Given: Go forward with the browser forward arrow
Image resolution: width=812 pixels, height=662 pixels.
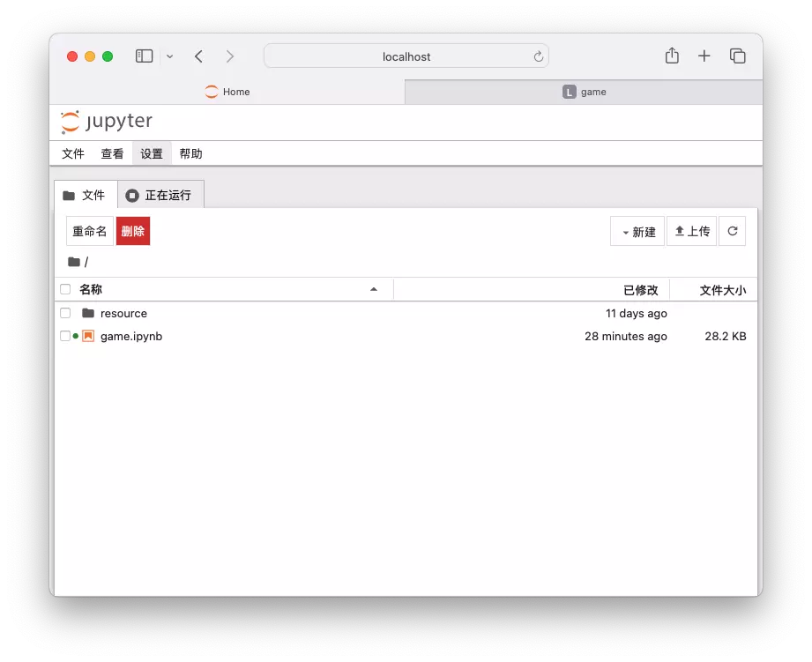Looking at the screenshot, I should tap(230, 56).
